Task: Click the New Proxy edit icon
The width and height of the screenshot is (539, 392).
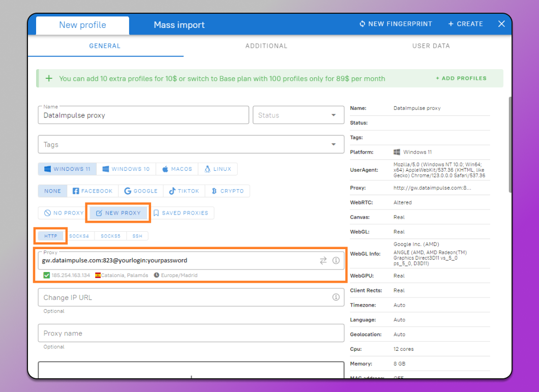Action: click(99, 213)
